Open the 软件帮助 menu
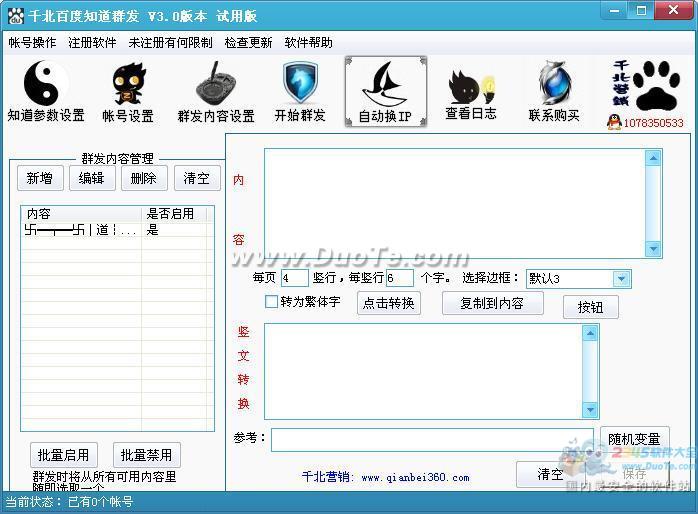This screenshot has width=698, height=514. coord(308,43)
